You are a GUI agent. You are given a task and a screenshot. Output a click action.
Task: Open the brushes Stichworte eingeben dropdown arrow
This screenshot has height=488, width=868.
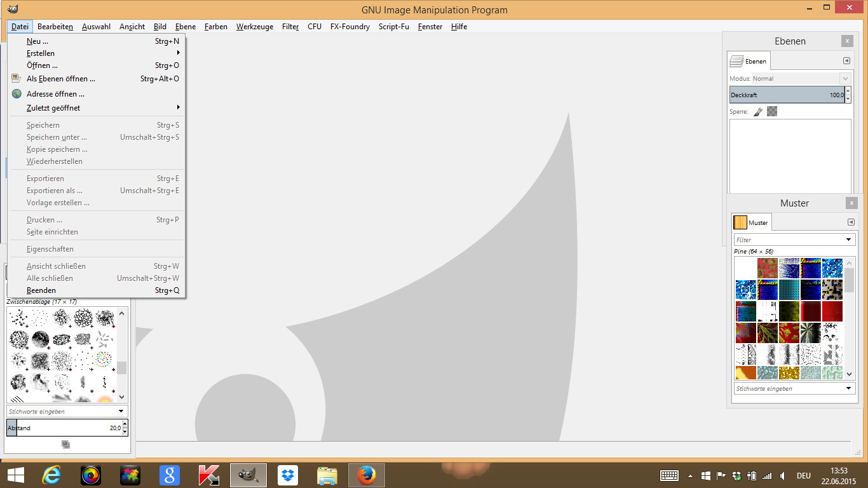coord(121,411)
